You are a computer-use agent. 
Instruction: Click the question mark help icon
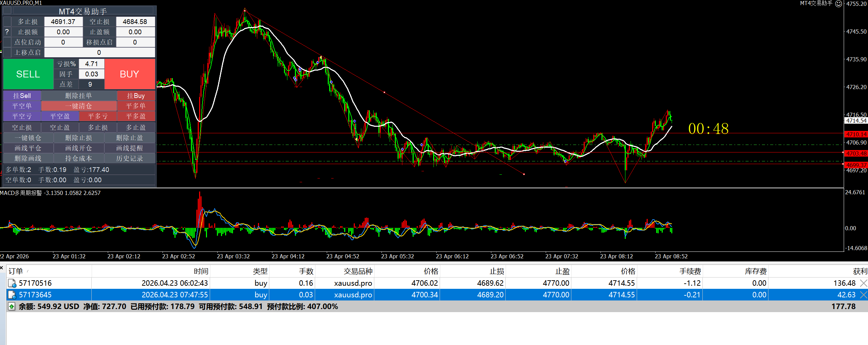coord(7,32)
